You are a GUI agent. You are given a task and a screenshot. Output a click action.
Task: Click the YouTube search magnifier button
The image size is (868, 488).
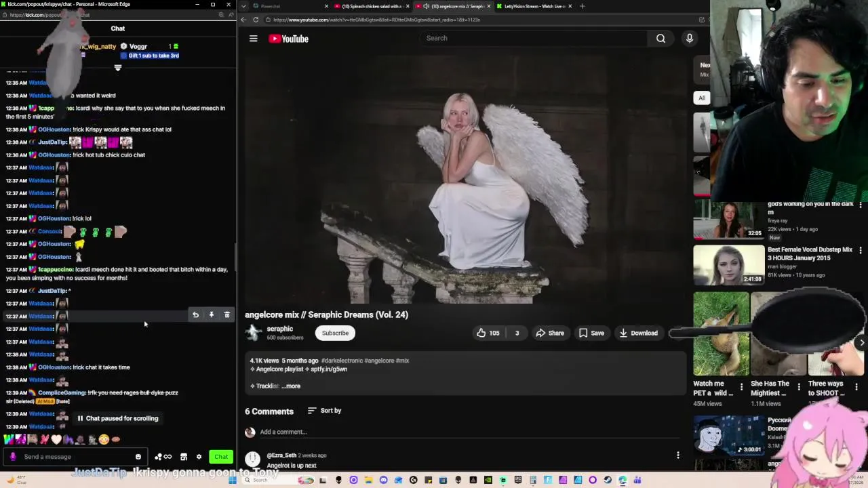point(660,39)
